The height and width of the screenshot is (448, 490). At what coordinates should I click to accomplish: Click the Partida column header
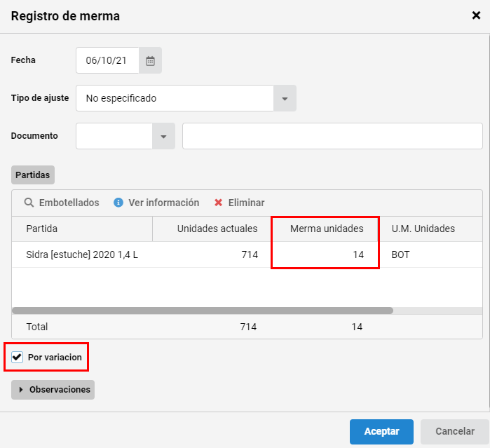coord(82,229)
